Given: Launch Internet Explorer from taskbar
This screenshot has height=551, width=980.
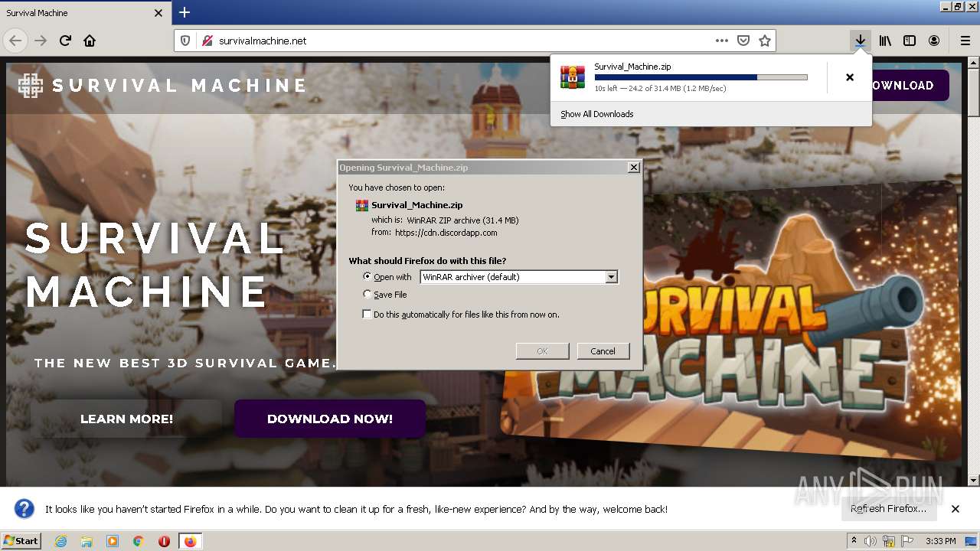Looking at the screenshot, I should coord(60,541).
